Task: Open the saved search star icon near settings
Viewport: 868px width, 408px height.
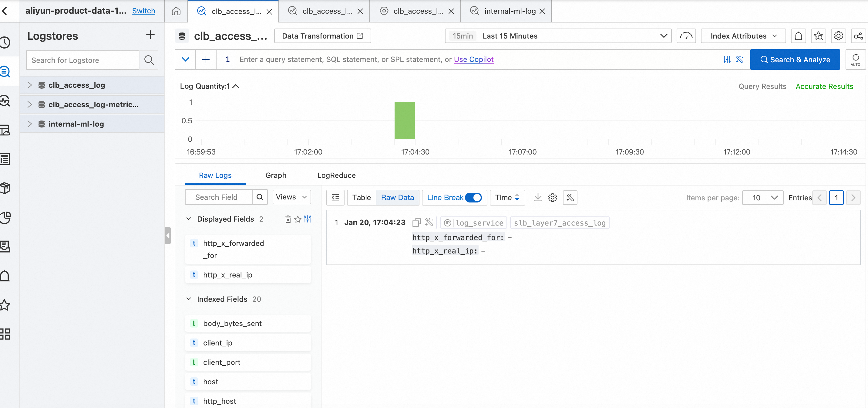Action: pos(819,36)
